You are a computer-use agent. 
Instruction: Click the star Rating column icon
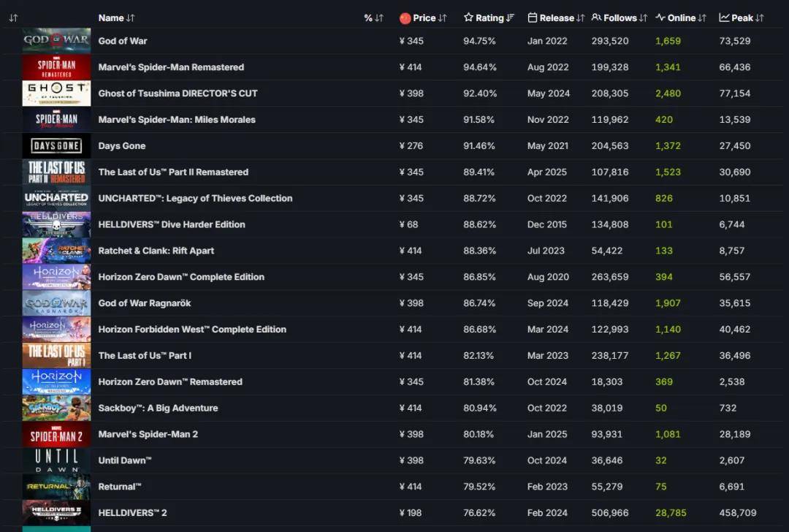pyautogui.click(x=468, y=18)
